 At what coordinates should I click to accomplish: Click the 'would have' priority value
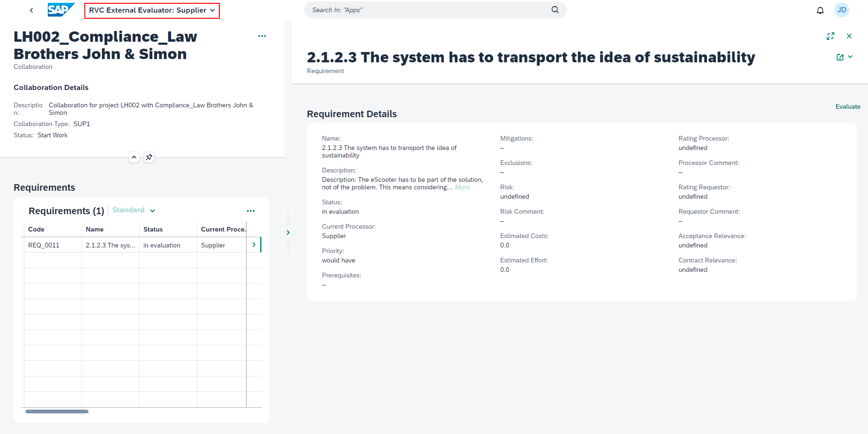tap(338, 261)
